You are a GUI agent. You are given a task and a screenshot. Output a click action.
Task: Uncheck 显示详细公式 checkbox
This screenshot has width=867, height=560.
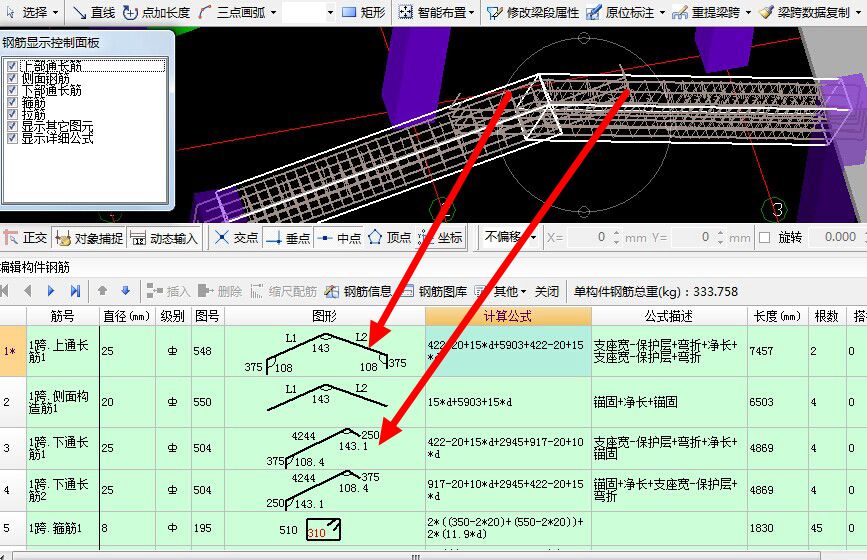(12, 138)
